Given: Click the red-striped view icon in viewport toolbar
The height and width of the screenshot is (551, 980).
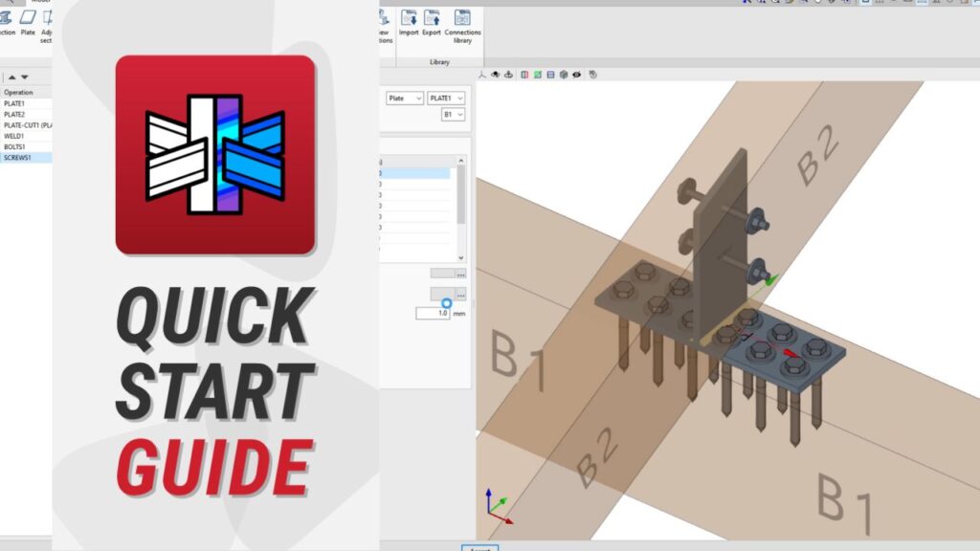Looking at the screenshot, I should point(524,75).
